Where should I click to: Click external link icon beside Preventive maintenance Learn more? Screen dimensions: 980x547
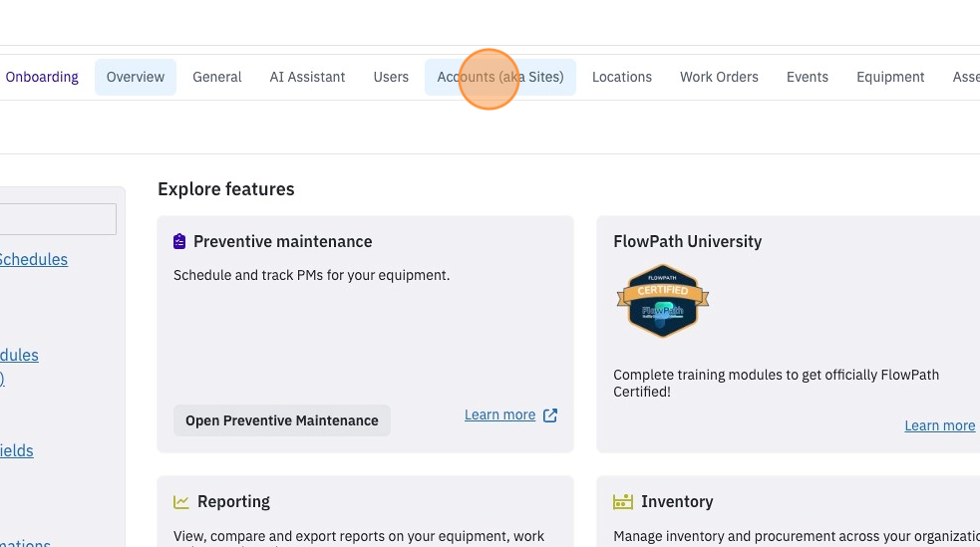click(550, 415)
